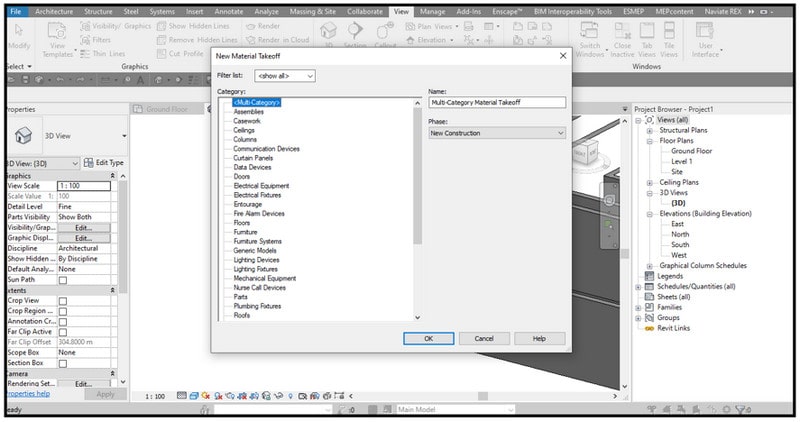
Task: Click the takeoff Name input field
Action: [x=497, y=103]
